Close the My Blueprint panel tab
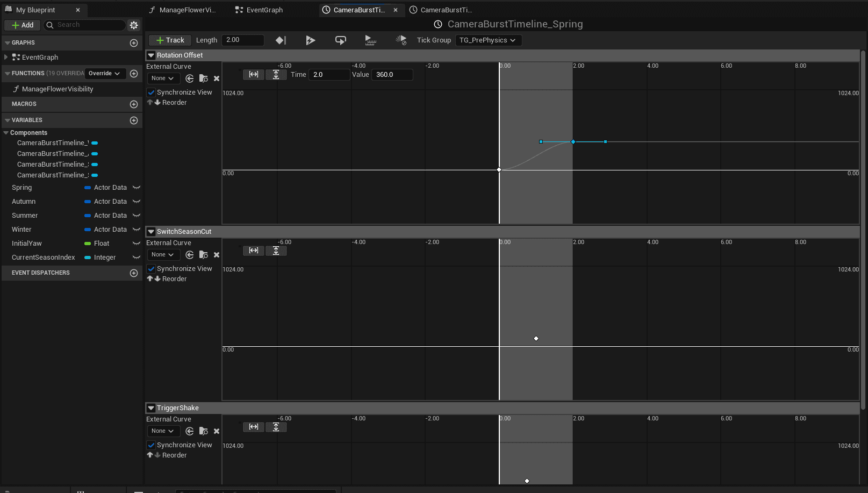 click(x=78, y=10)
